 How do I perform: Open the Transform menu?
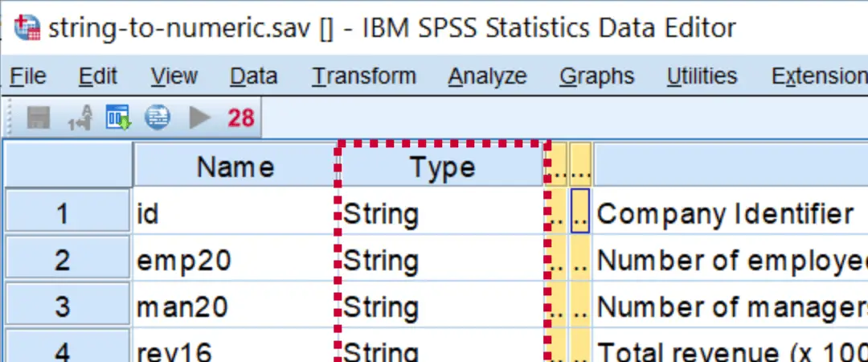(364, 76)
